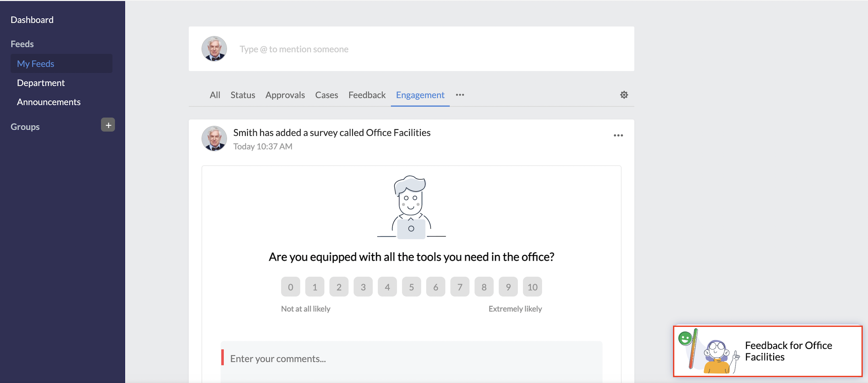The height and width of the screenshot is (383, 868).
Task: Click the add Groups plus icon
Action: point(108,125)
